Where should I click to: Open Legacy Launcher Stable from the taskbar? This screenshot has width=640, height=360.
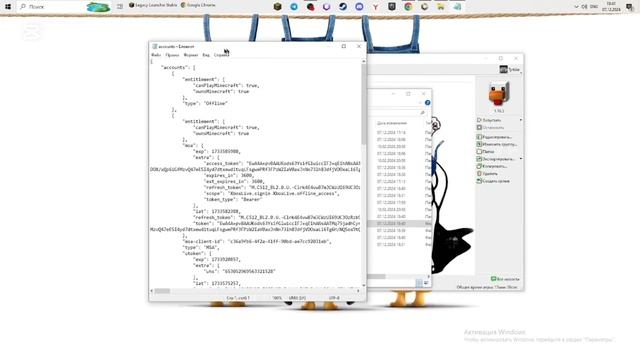pos(153,5)
